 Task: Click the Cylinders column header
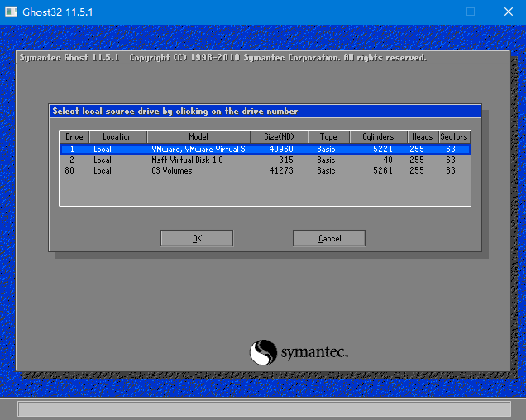click(378, 136)
